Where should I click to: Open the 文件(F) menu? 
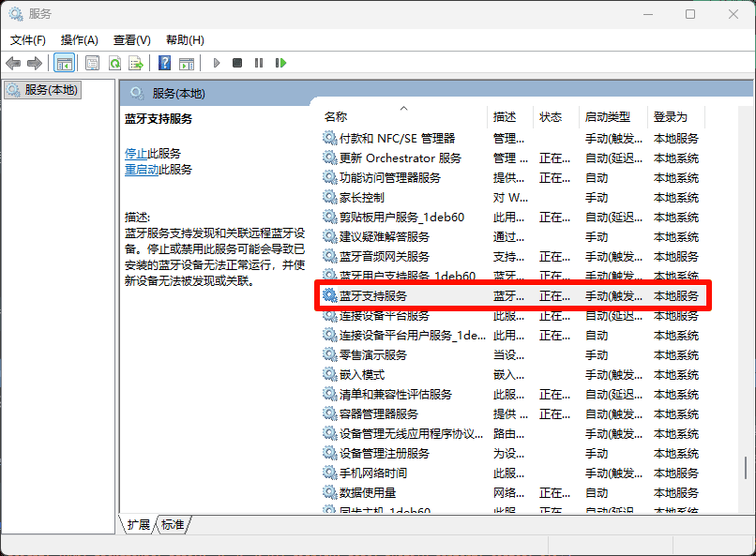(28, 40)
